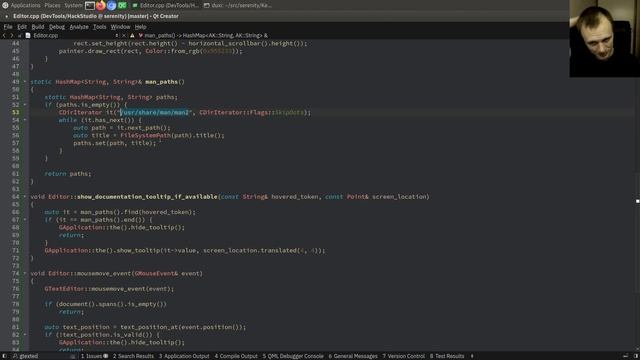This screenshot has width=640, height=360.
Task: Focus the locator search field
Action: point(43,356)
